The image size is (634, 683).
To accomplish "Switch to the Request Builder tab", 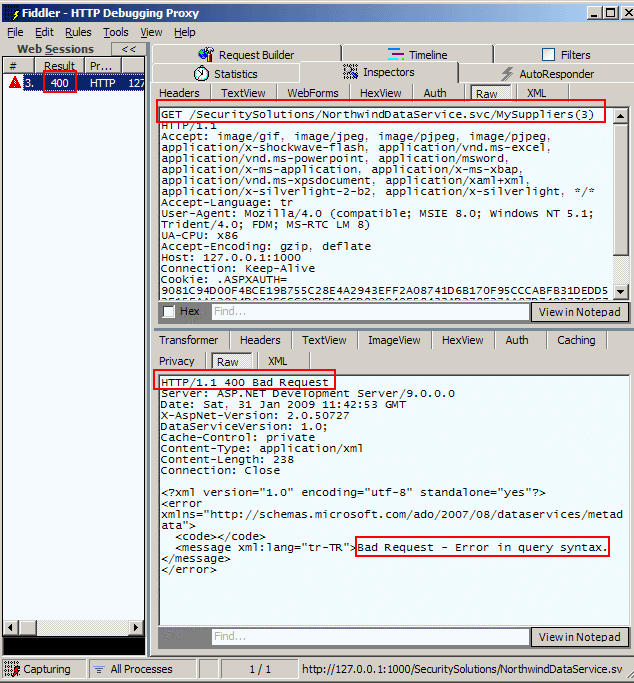I will (246, 54).
